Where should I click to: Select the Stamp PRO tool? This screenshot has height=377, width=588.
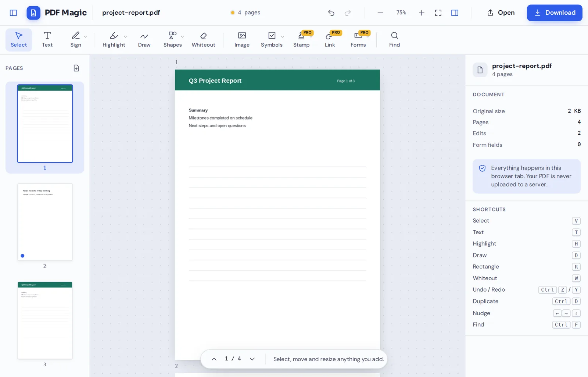point(301,40)
